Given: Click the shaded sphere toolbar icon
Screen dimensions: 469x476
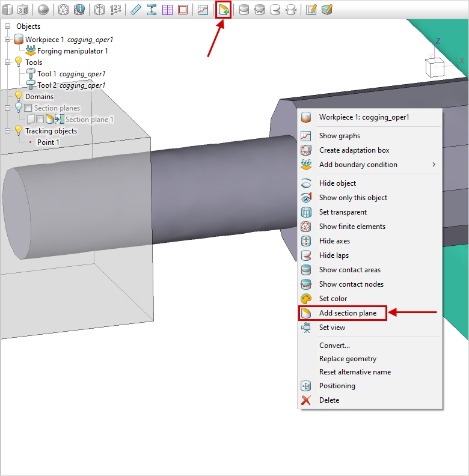Looking at the screenshot, I should 43,10.
